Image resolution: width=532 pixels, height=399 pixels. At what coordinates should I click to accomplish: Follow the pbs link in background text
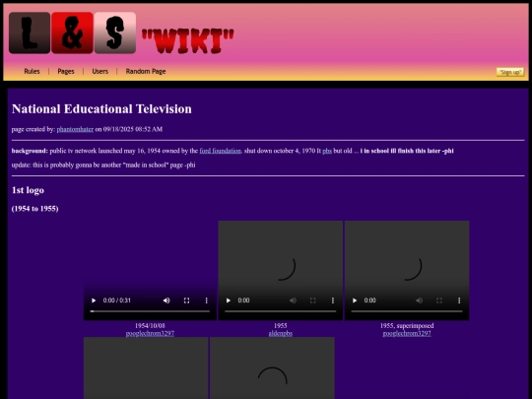point(327,151)
